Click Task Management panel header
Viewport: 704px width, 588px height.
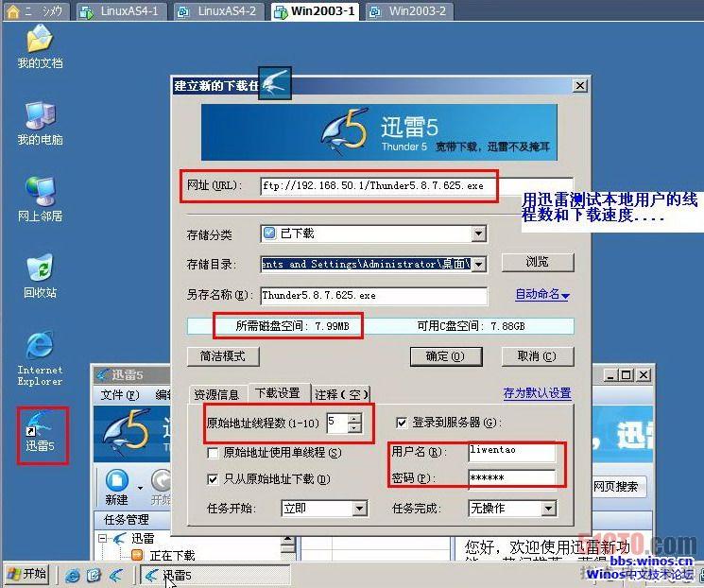pos(132,520)
